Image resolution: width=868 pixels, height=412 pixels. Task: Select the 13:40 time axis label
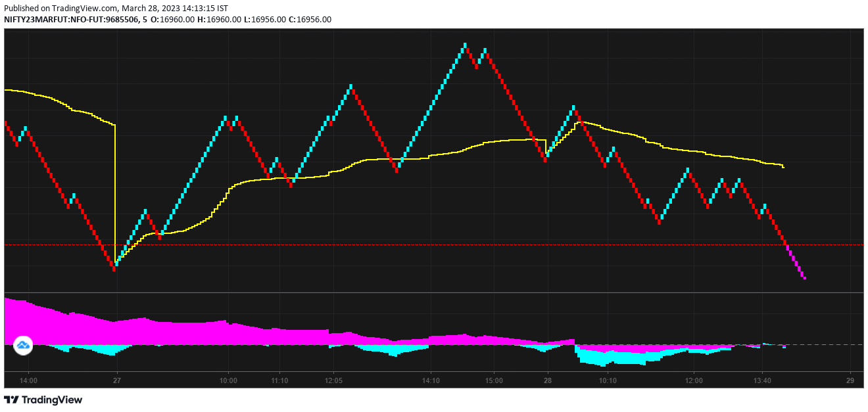pyautogui.click(x=762, y=380)
